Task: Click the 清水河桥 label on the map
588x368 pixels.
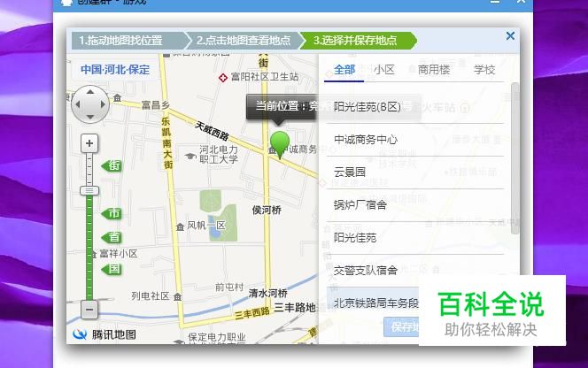Action: [267, 293]
